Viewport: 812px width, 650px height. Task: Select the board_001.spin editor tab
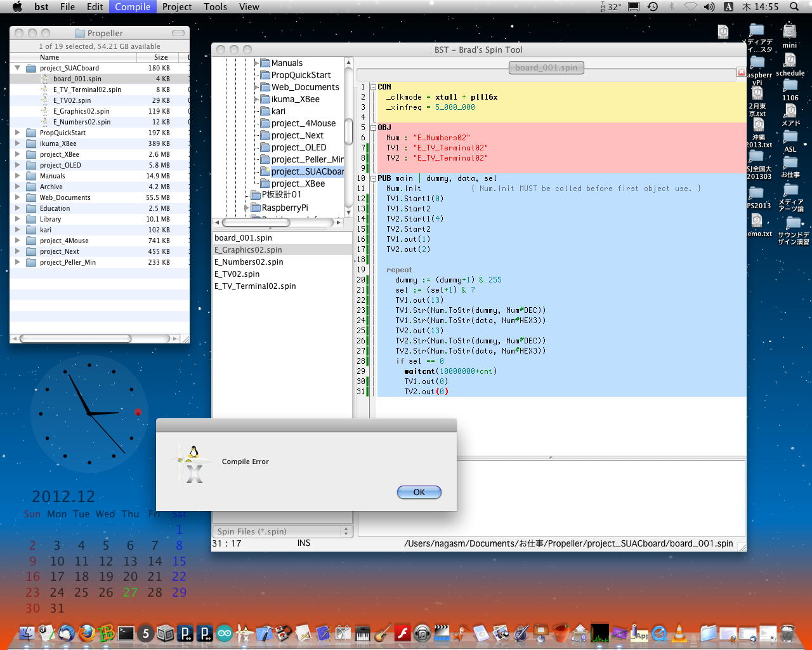click(x=546, y=67)
